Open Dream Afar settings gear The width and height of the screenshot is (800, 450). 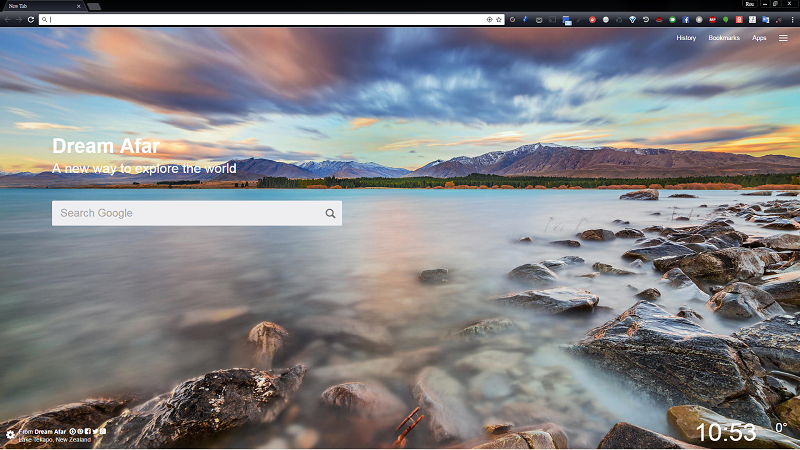pos(10,434)
